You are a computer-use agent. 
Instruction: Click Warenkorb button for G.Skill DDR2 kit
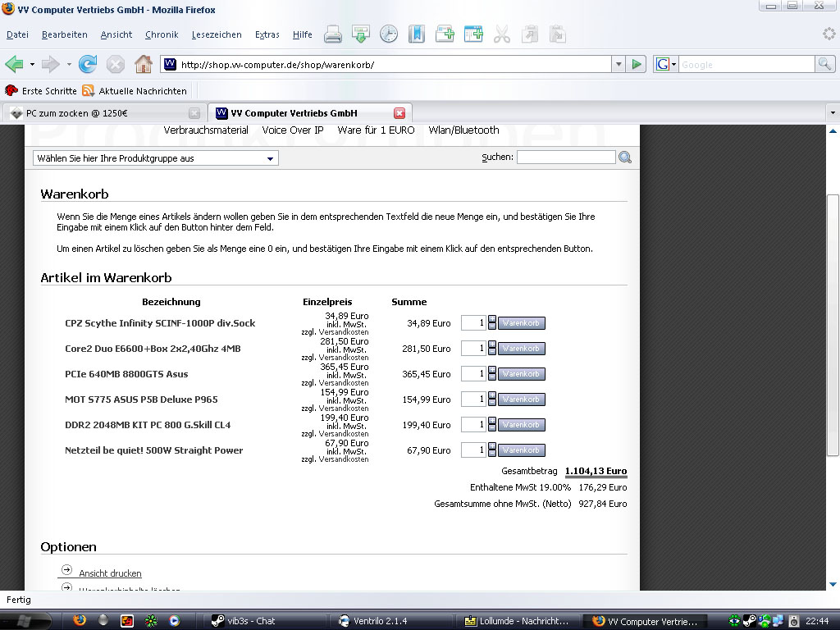coord(521,425)
